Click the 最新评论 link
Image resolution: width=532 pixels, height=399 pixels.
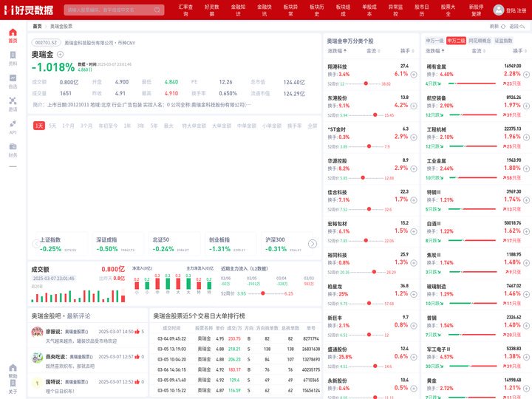pos(78,316)
